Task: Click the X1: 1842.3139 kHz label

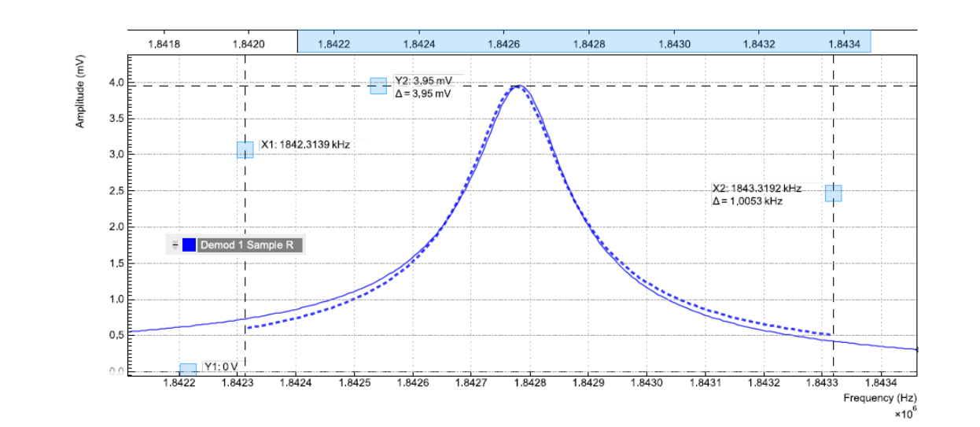Action: point(304,145)
